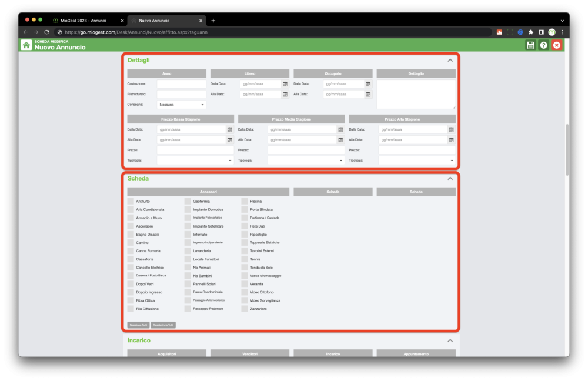588x381 pixels.
Task: Check the Zanzariere checkbox
Action: pos(245,309)
